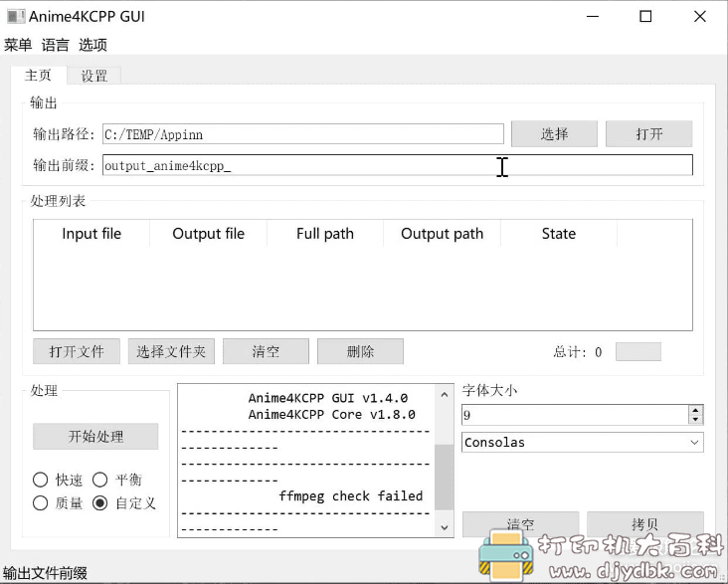Click the 'ffmpeg check failed' log line

(x=350, y=496)
